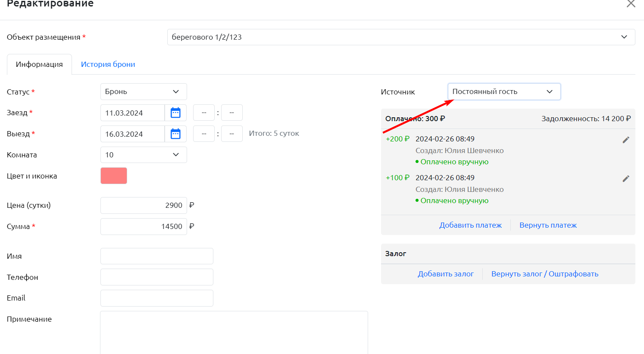Viewport: 644px width, 354px height.
Task: Click into the Примечание text area
Action: [x=234, y=332]
